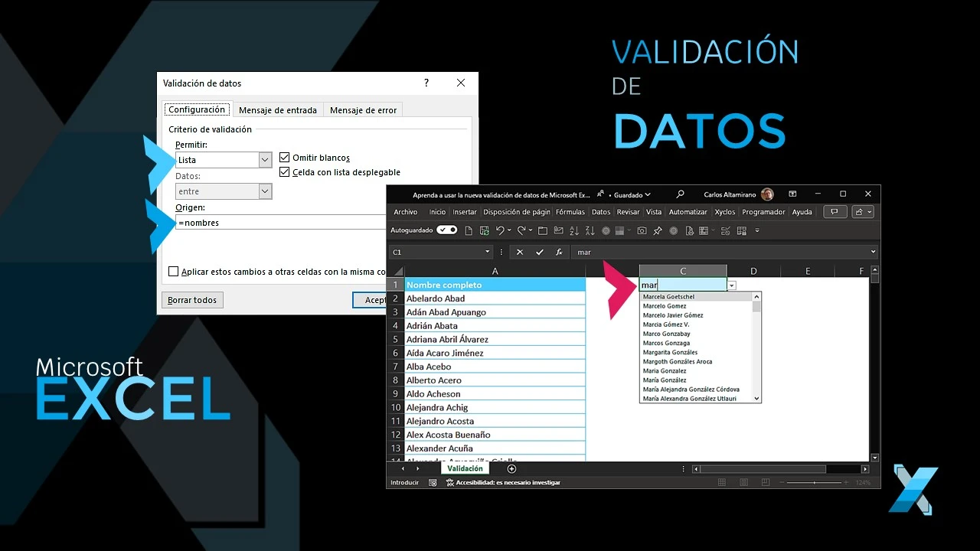Switch to the Fórmulas ribbon tab
Screen dimensions: 980x551
click(570, 212)
